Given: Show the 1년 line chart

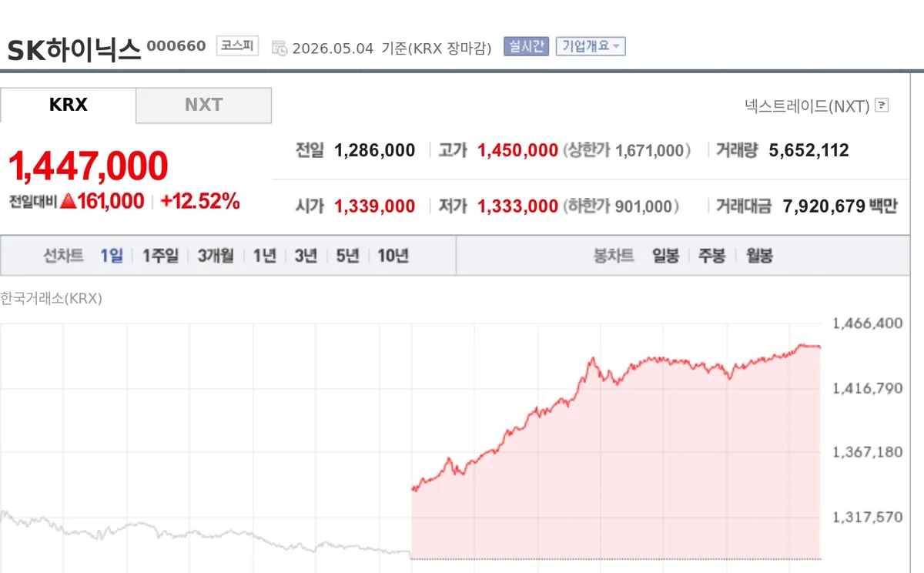Looking at the screenshot, I should (264, 256).
